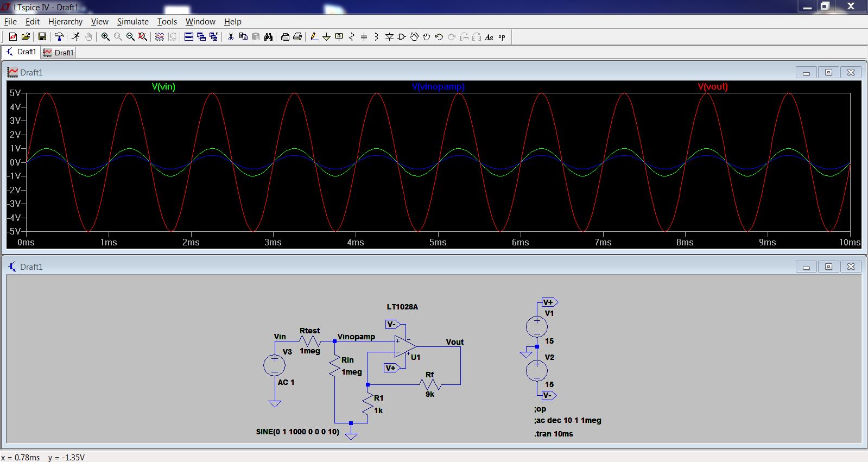Select the Place Inductor tool
868x462 pixels.
[377, 37]
